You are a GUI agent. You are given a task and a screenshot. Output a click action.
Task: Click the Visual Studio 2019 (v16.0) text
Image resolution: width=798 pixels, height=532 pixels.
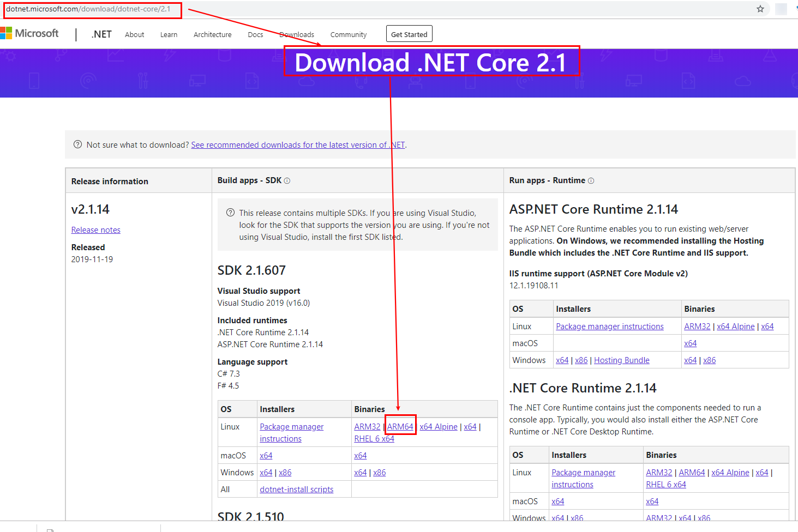tap(263, 303)
